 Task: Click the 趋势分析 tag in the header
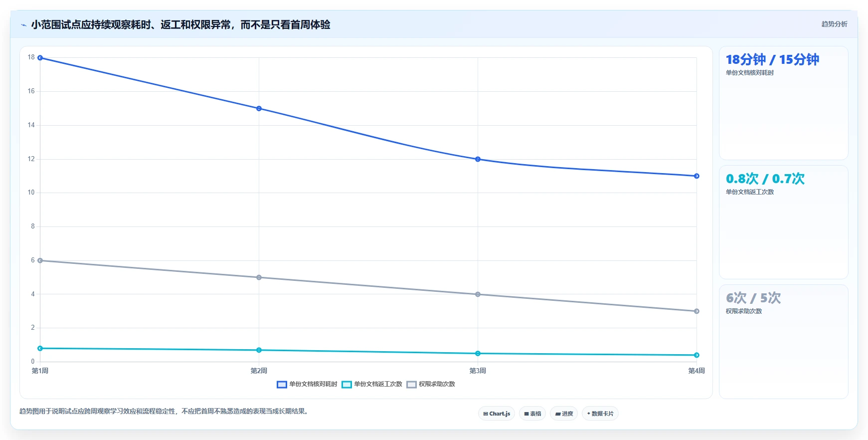click(x=834, y=24)
